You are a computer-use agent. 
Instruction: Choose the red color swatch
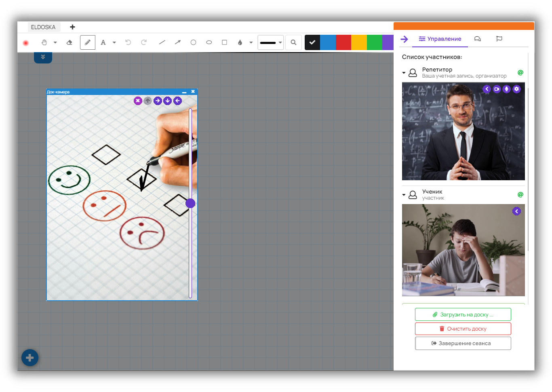[x=343, y=42]
